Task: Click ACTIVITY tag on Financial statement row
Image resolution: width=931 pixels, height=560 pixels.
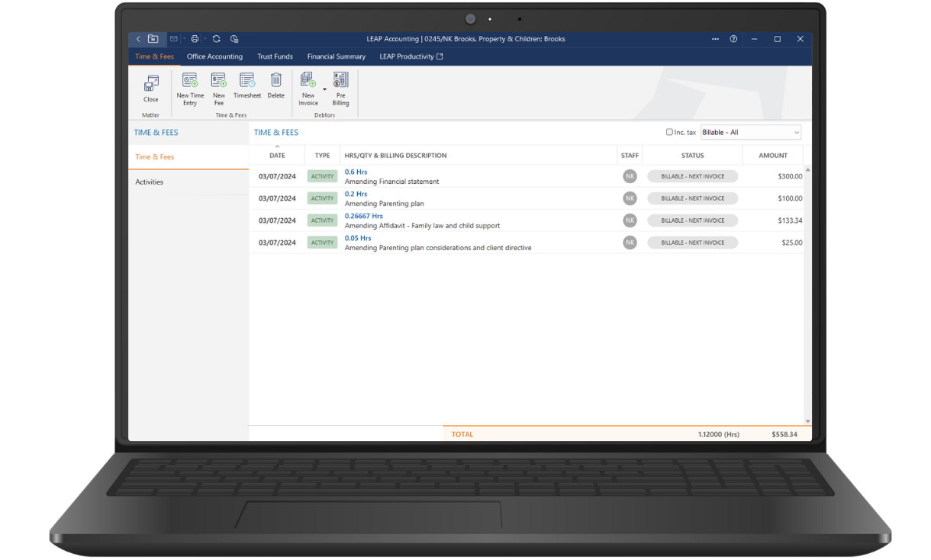Action: [x=322, y=176]
